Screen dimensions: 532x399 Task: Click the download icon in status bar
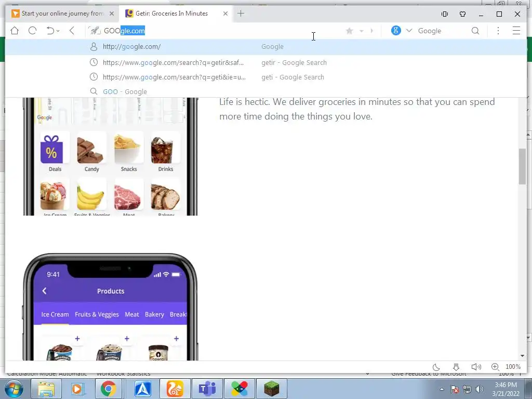[x=456, y=367]
